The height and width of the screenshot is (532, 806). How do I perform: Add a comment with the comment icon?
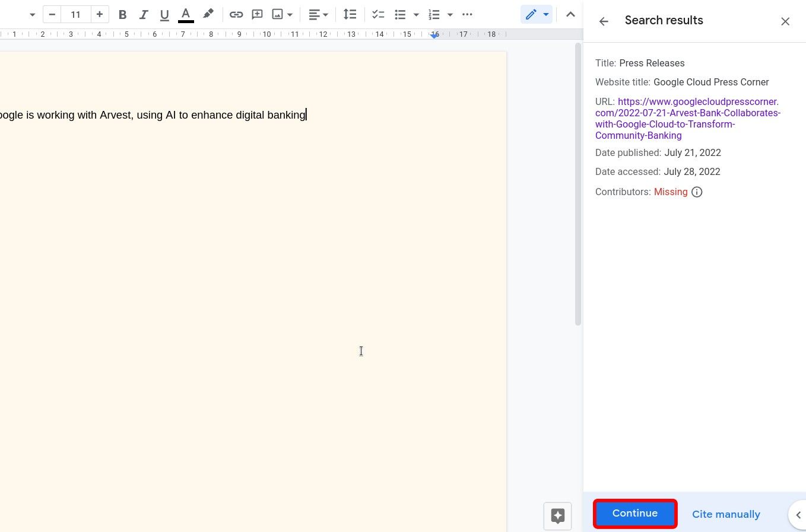pos(257,14)
